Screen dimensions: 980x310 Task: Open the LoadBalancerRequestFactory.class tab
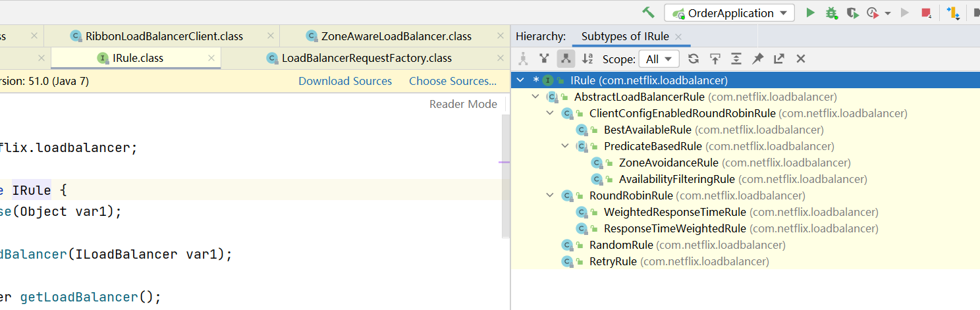[366, 58]
